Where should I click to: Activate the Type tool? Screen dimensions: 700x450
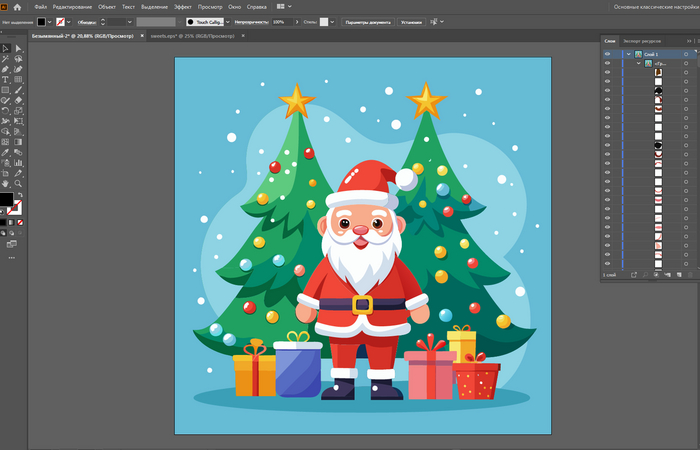(5, 79)
